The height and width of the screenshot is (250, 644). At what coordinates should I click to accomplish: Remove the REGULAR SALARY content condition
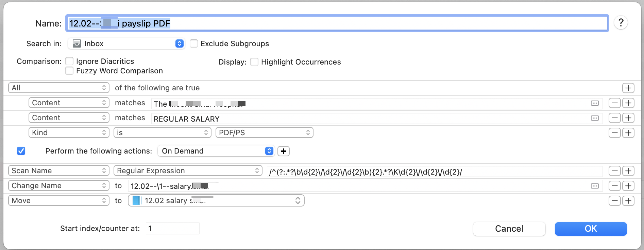click(614, 118)
